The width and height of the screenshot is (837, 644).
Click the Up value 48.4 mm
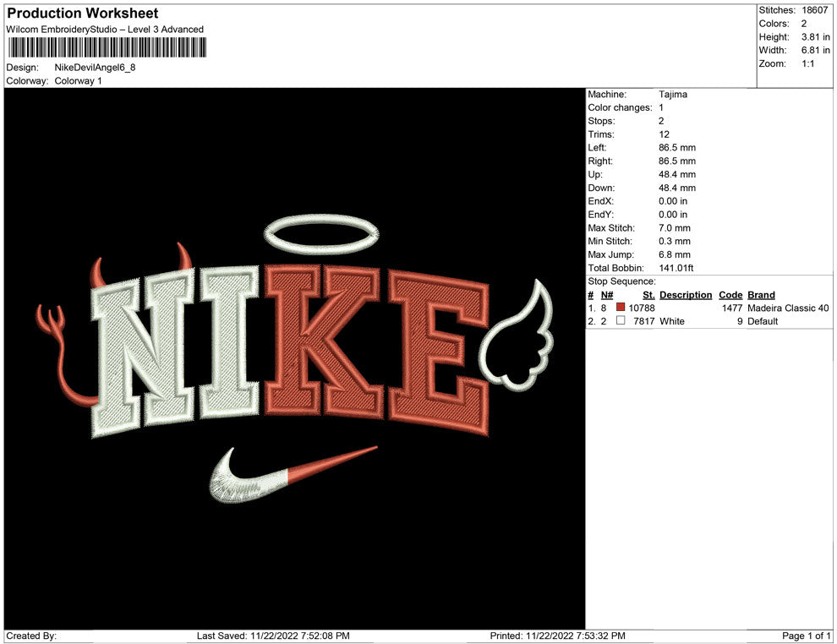677,174
